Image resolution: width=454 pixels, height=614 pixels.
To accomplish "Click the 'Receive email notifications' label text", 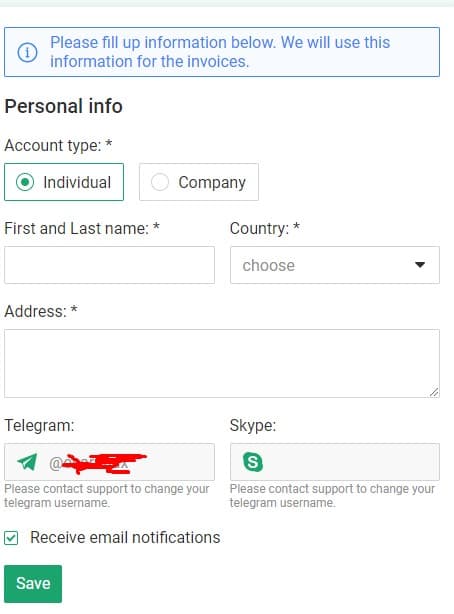I will click(x=125, y=538).
